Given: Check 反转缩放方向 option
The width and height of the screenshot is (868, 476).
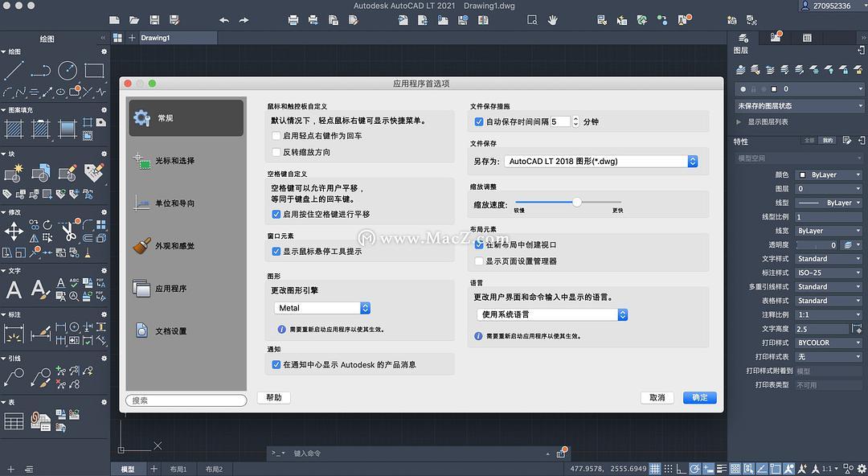Looking at the screenshot, I should coord(276,152).
